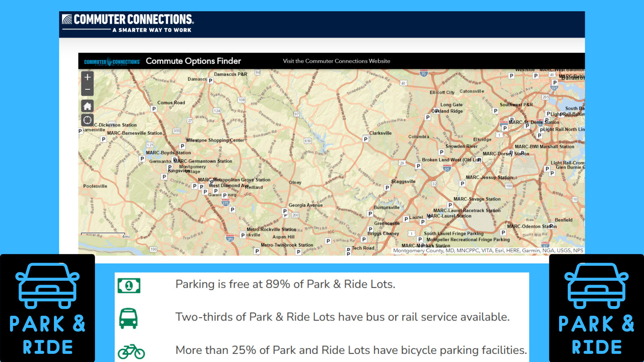Click the Aspen Hill map label

(x=283, y=237)
